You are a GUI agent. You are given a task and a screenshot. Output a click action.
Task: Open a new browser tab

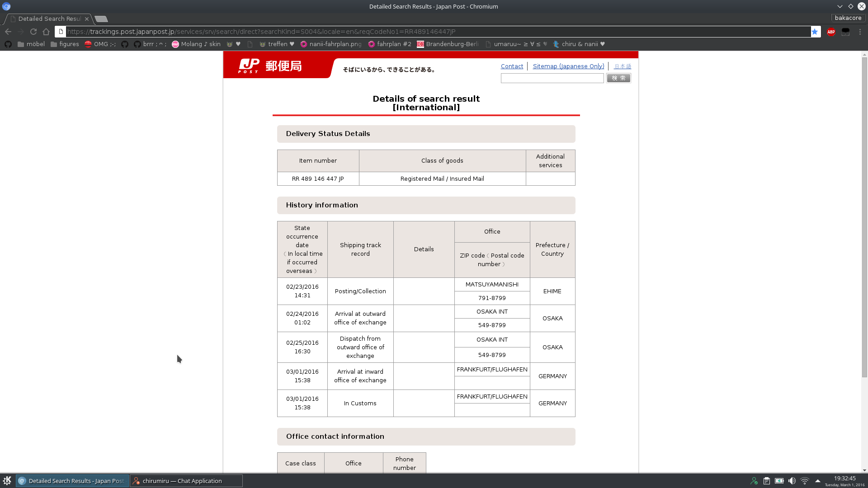click(x=101, y=19)
